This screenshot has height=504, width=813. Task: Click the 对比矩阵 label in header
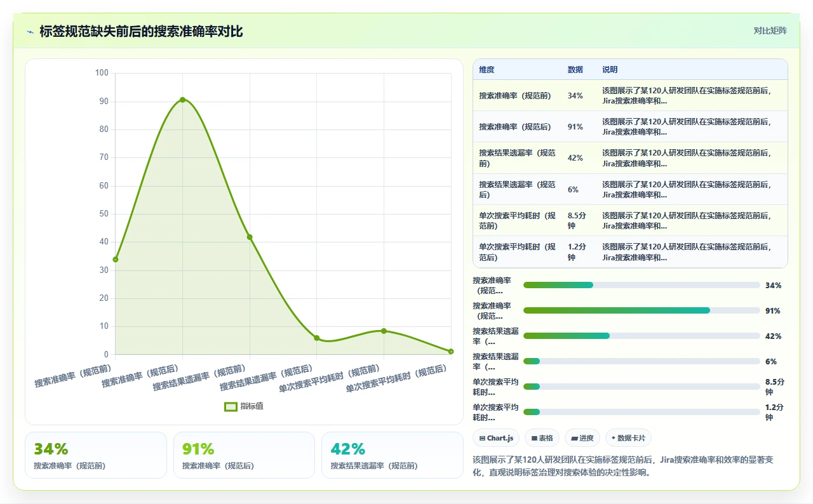point(770,31)
